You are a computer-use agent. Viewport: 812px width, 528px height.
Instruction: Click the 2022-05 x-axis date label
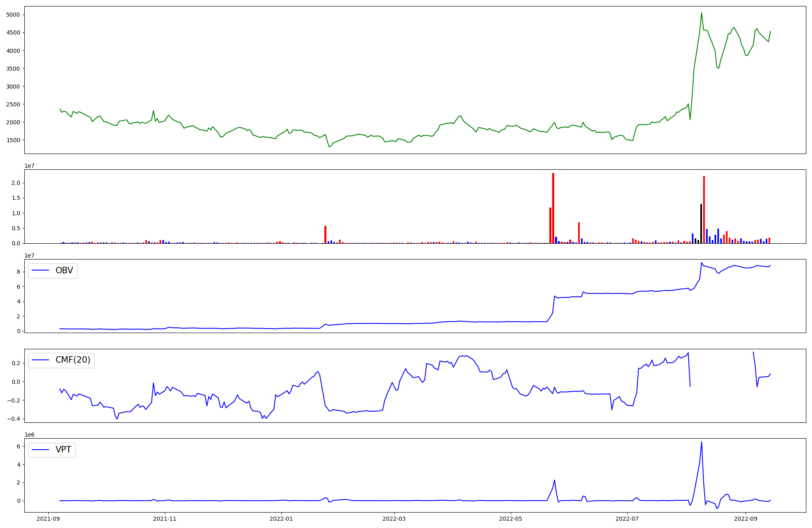(x=510, y=519)
